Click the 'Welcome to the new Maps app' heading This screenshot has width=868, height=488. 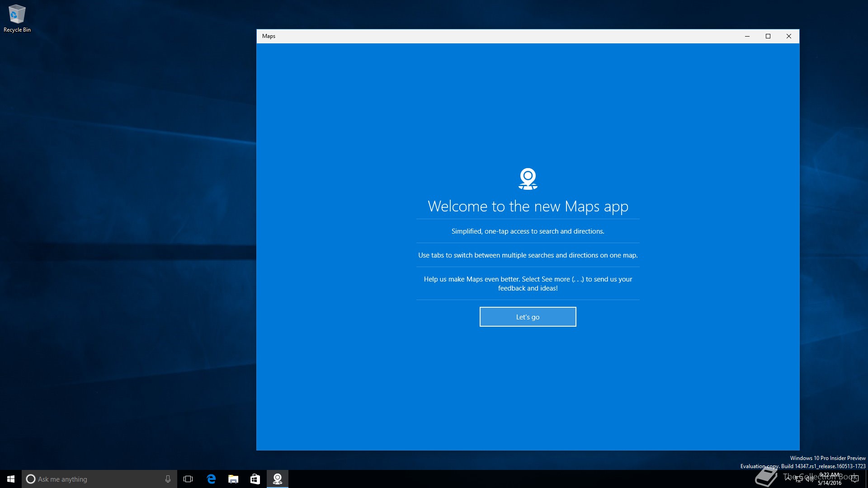pos(528,206)
